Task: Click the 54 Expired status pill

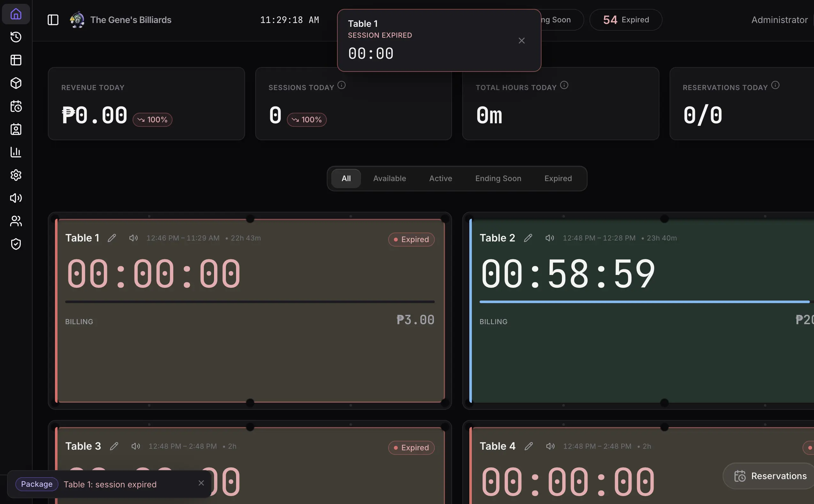Action: [626, 20]
